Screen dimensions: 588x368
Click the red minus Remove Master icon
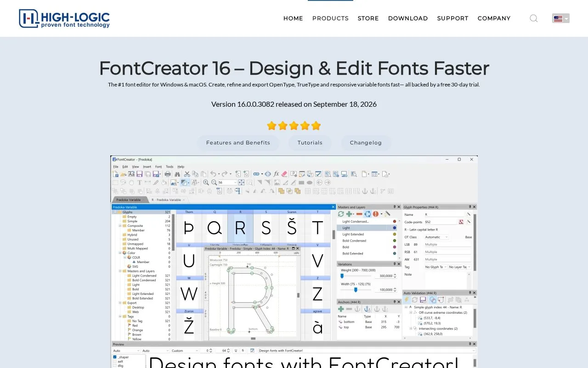click(x=359, y=214)
